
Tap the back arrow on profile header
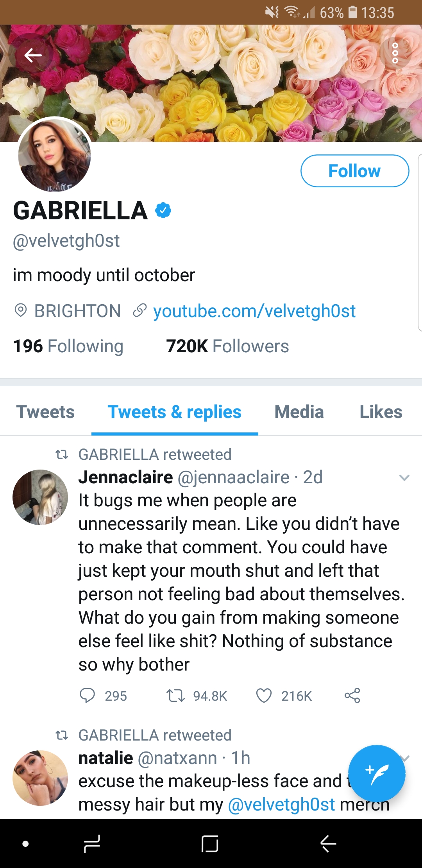coord(33,55)
